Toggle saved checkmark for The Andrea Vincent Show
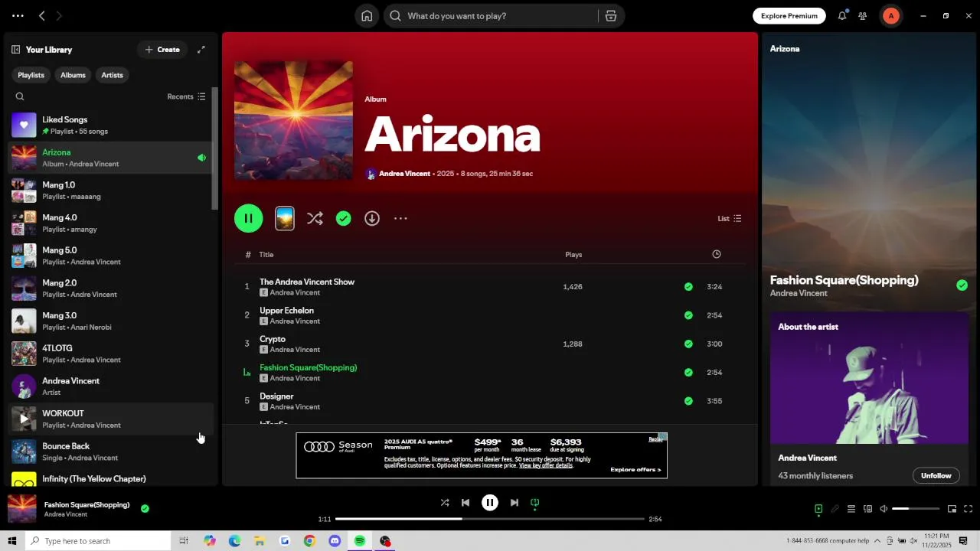 tap(688, 287)
